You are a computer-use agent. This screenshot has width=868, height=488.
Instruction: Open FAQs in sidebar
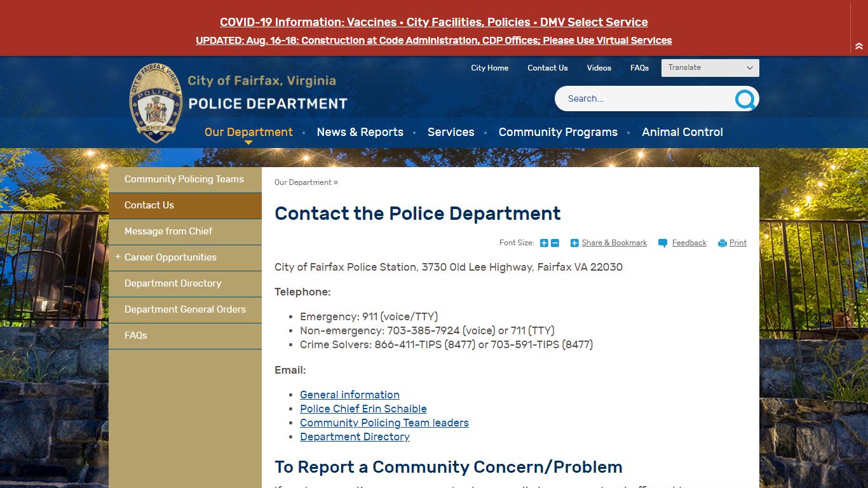tap(185, 335)
